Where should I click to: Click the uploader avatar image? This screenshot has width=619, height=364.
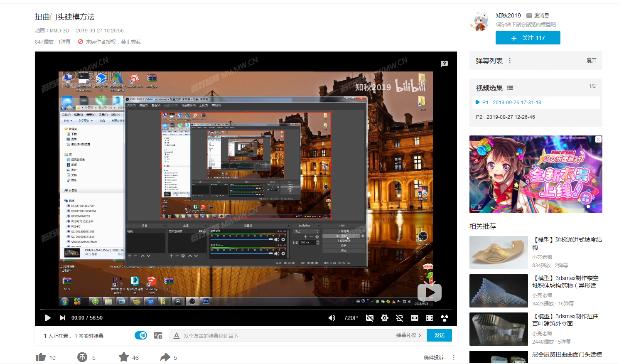click(x=480, y=22)
